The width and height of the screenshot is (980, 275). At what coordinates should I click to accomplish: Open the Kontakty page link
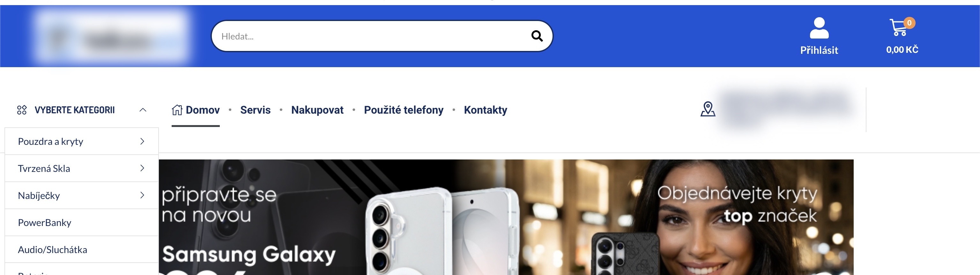coord(486,110)
